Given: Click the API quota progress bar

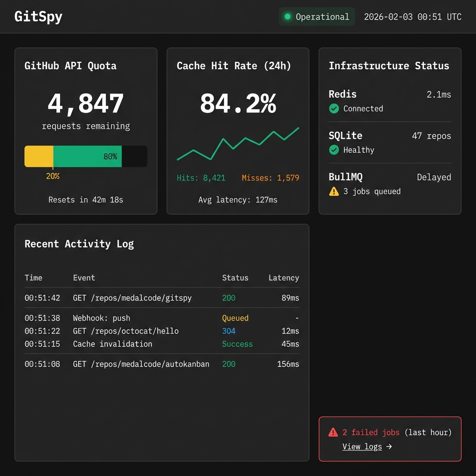Looking at the screenshot, I should pos(86,156).
